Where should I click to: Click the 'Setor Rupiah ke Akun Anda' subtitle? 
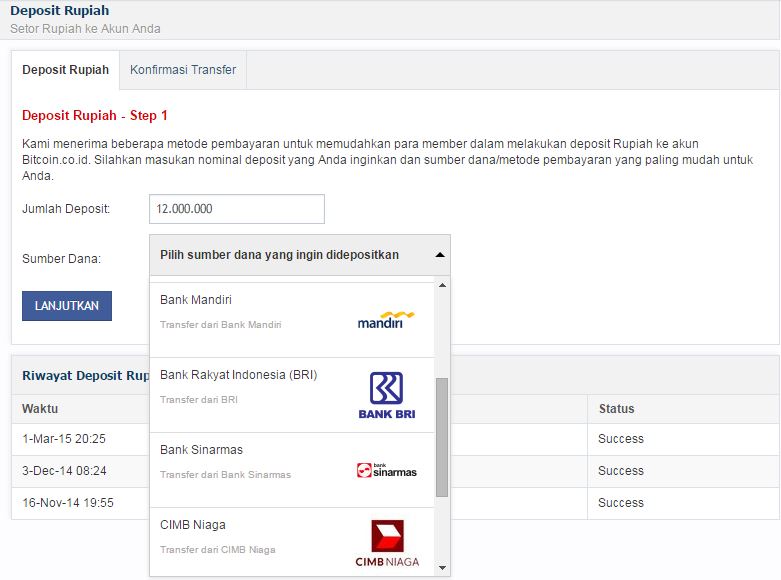[85, 29]
